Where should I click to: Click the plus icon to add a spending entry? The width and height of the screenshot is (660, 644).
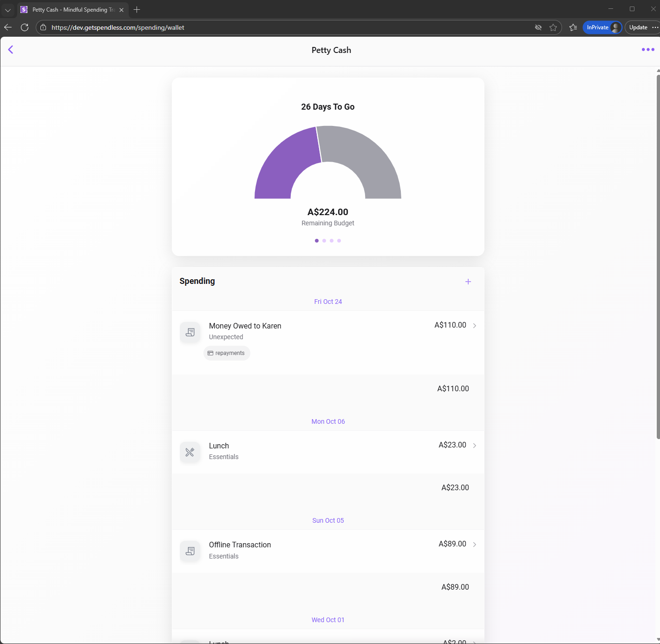pos(468,282)
